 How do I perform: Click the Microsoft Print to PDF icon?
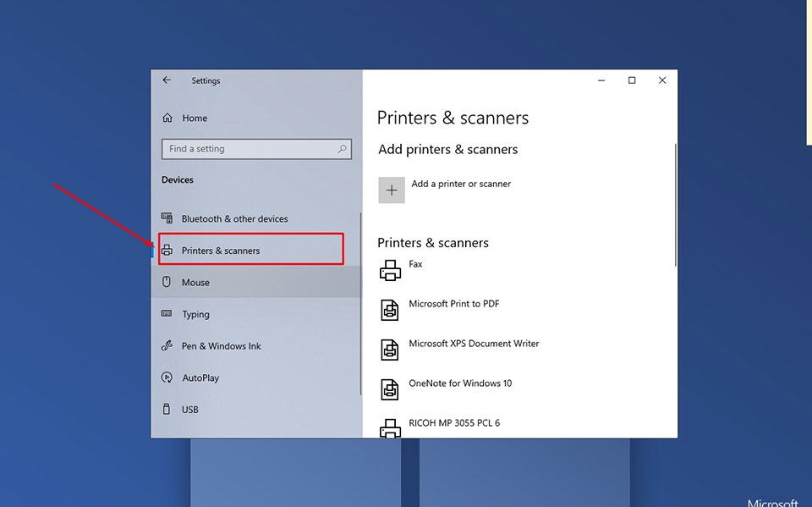[x=390, y=310]
